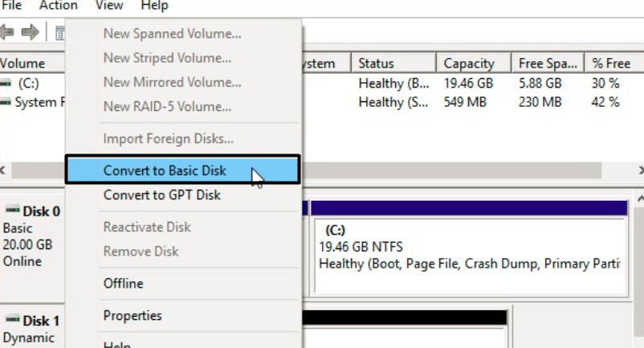
Task: Open the Help menu
Action: (154, 6)
